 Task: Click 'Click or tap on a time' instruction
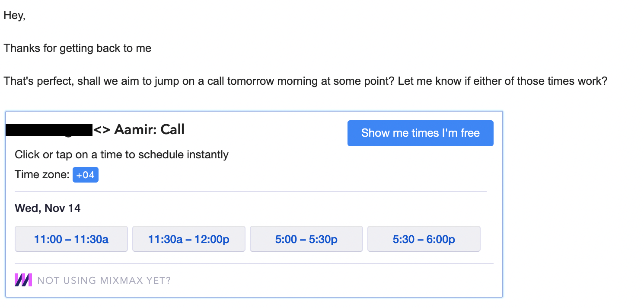tap(121, 154)
